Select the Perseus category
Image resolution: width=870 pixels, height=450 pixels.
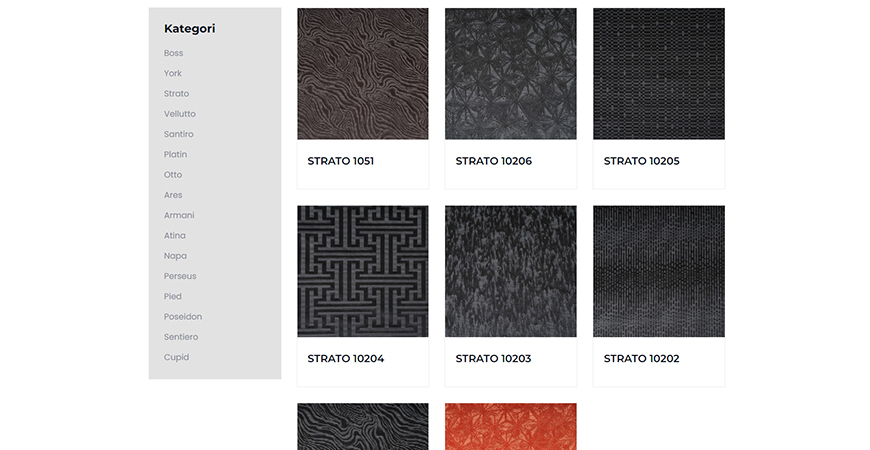(x=180, y=276)
